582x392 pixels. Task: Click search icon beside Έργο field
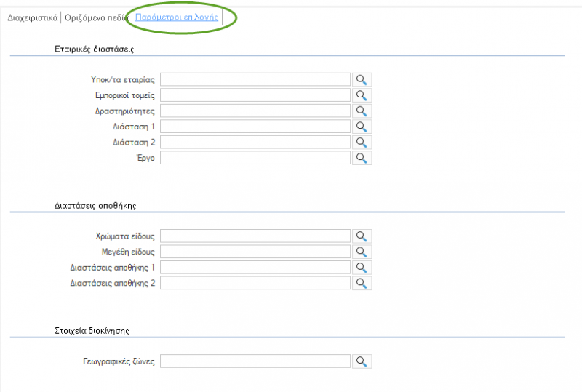(x=362, y=158)
